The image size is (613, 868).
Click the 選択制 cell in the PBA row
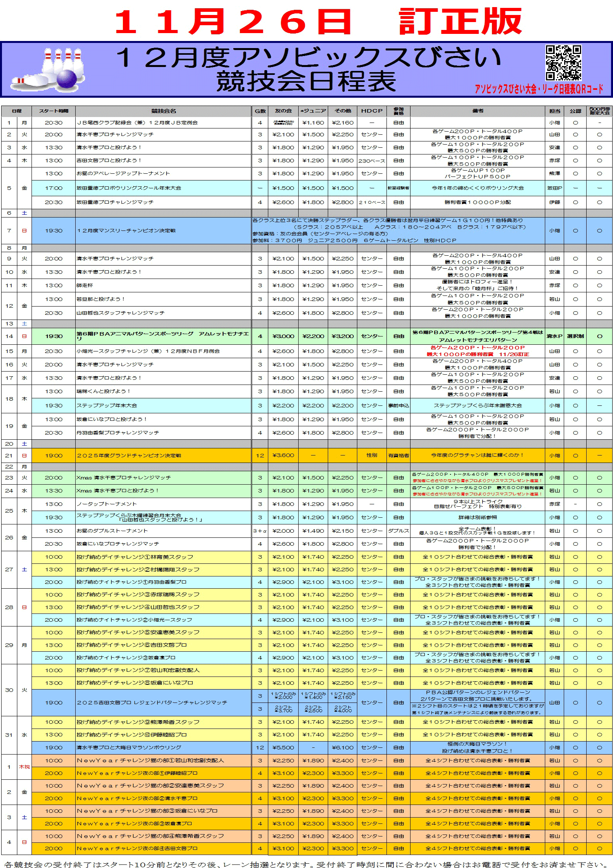coord(575,336)
